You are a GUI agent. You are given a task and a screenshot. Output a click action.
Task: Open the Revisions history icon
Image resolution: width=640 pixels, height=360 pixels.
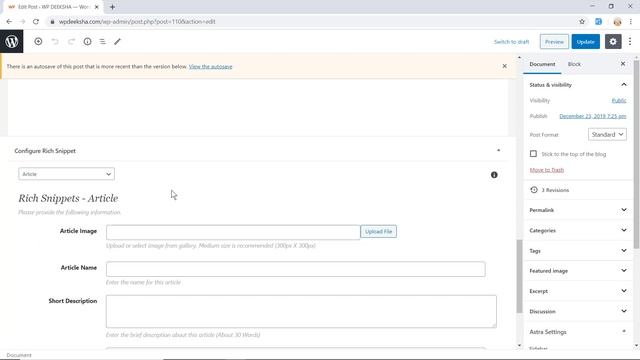(x=534, y=190)
